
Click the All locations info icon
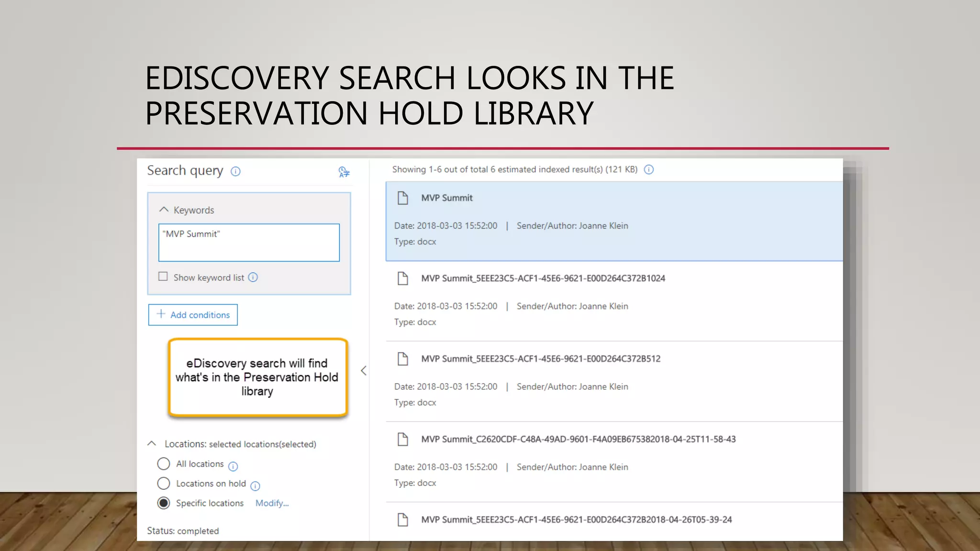(233, 466)
